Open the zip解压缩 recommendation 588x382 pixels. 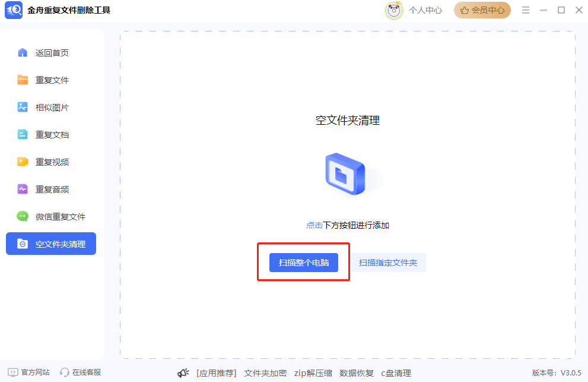click(313, 373)
